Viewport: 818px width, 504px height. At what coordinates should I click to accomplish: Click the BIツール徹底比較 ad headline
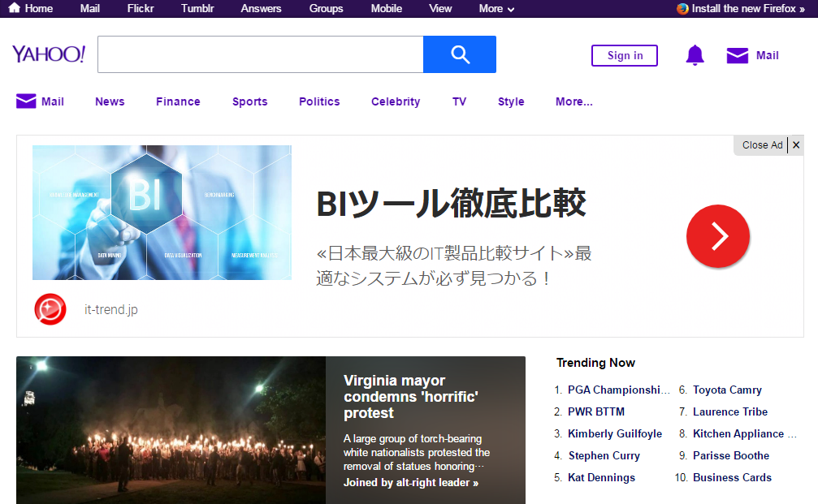click(452, 203)
